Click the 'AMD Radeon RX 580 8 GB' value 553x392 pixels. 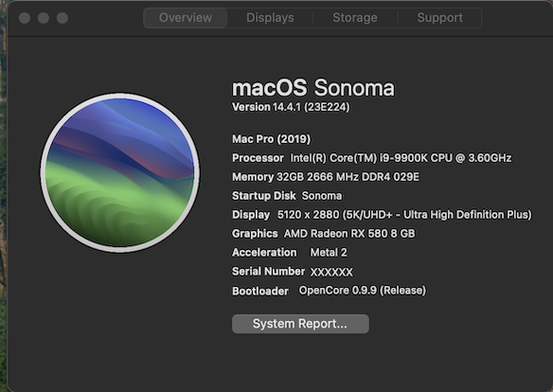coord(349,233)
